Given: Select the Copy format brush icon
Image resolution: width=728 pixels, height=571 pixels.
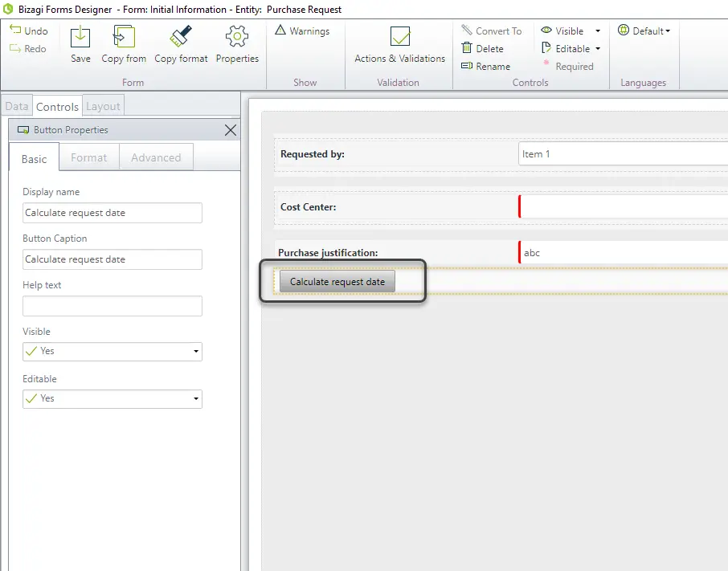Looking at the screenshot, I should pyautogui.click(x=181, y=37).
